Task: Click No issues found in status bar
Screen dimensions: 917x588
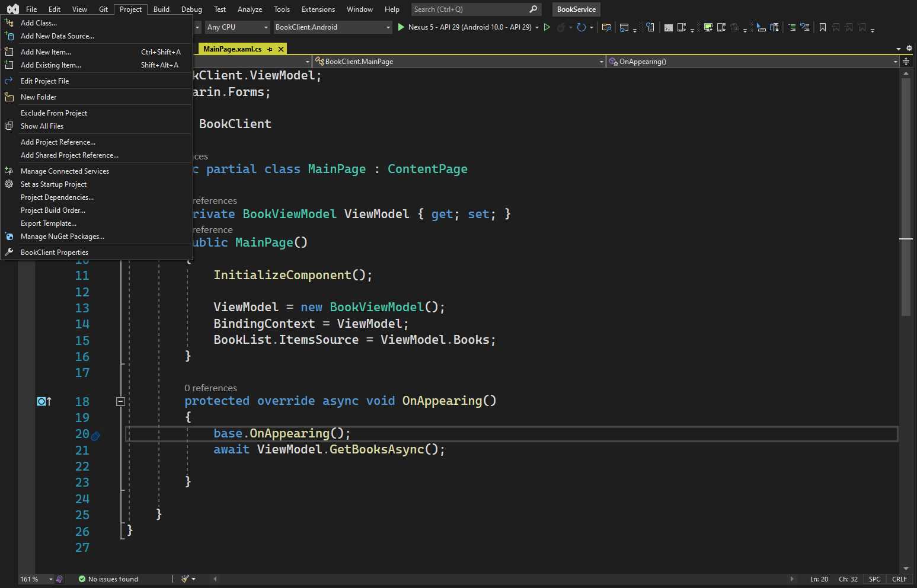Action: coord(113,579)
